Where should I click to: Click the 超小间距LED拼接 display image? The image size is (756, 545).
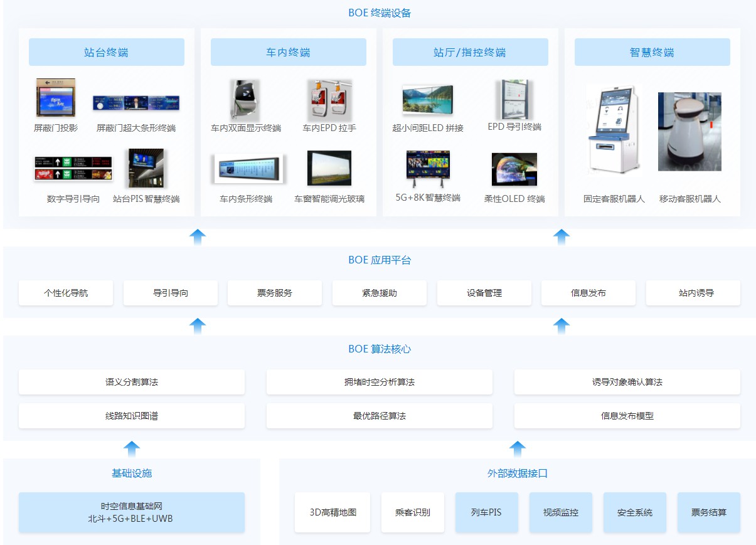tap(427, 100)
